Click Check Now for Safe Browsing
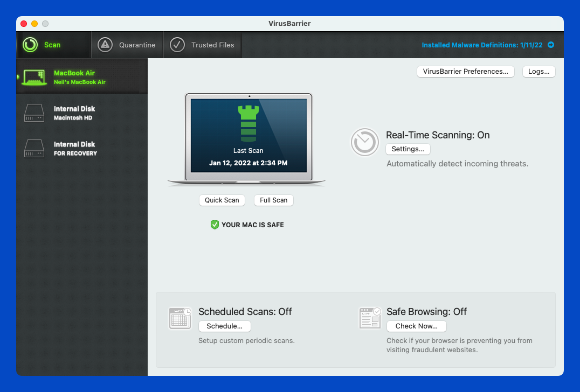580x392 pixels. click(417, 326)
